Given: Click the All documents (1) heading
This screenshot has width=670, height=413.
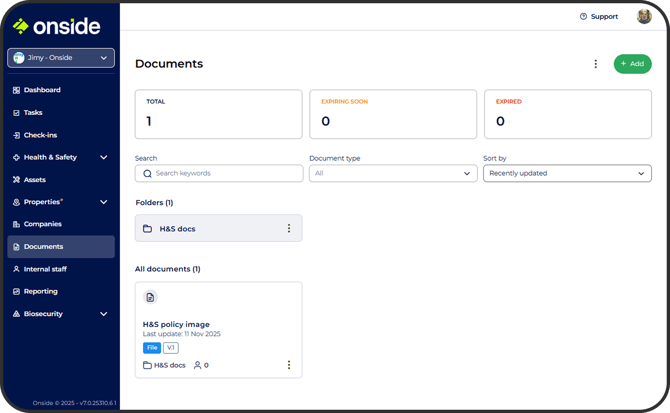Looking at the screenshot, I should click(x=168, y=269).
